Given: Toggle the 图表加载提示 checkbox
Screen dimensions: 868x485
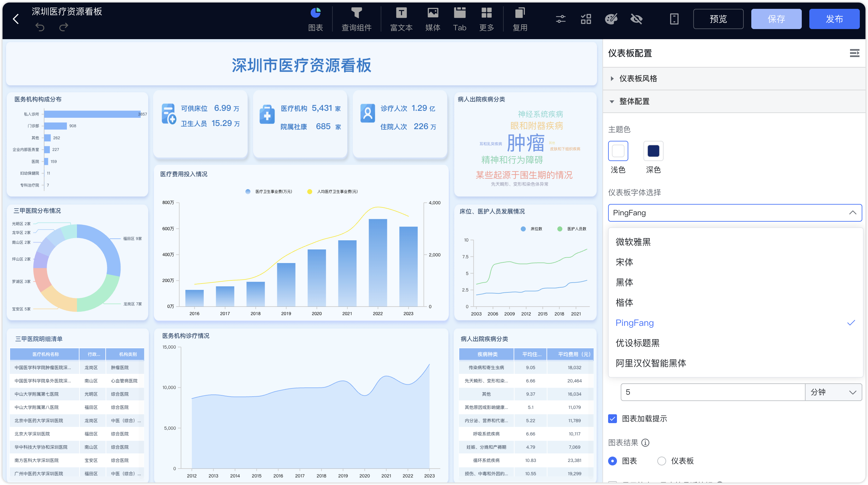Looking at the screenshot, I should (613, 419).
